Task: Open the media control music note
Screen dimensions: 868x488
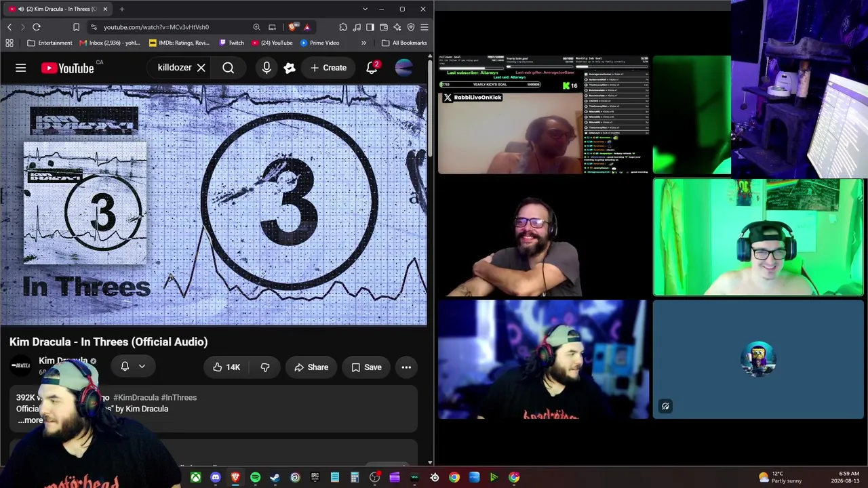Action: coord(357,27)
